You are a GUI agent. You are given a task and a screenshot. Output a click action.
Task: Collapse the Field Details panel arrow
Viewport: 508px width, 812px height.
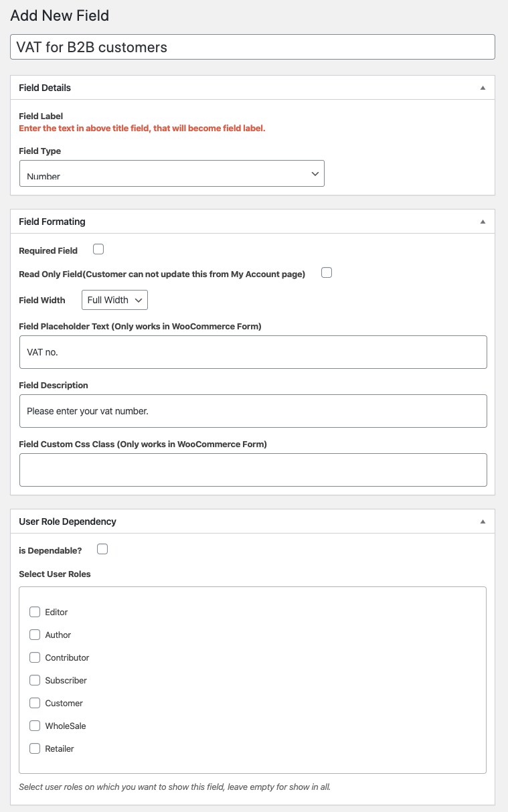click(x=483, y=88)
